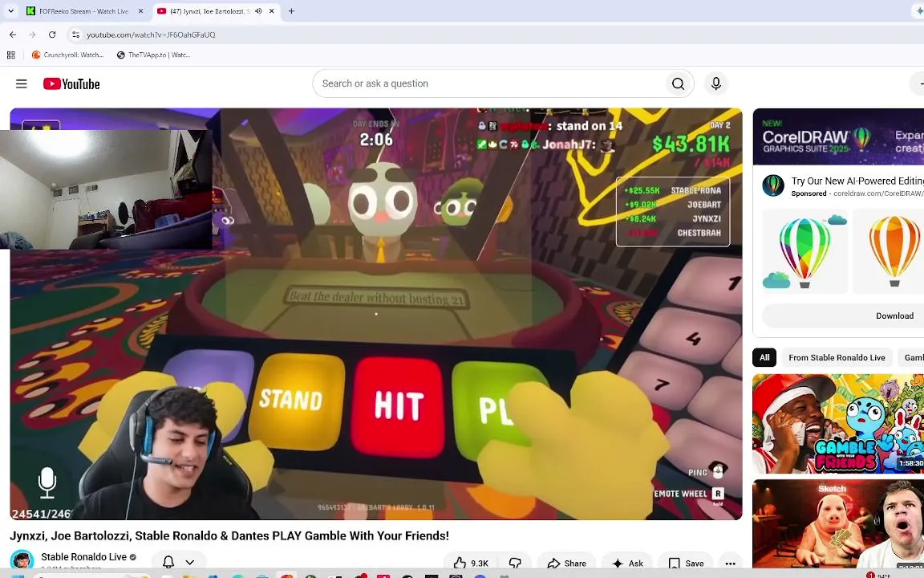The height and width of the screenshot is (578, 924).
Task: Click the video title Jynxzi, Joe Bartolozzi text
Action: tap(229, 535)
